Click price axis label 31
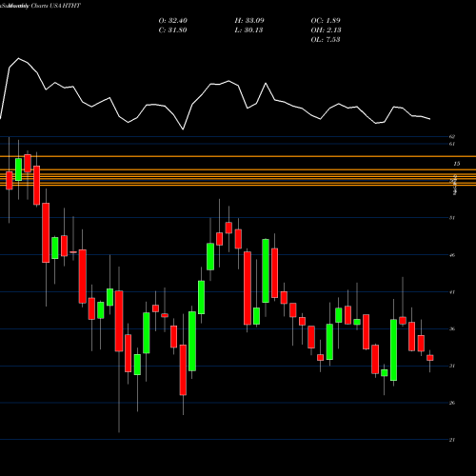The image size is (476, 476). [452, 366]
